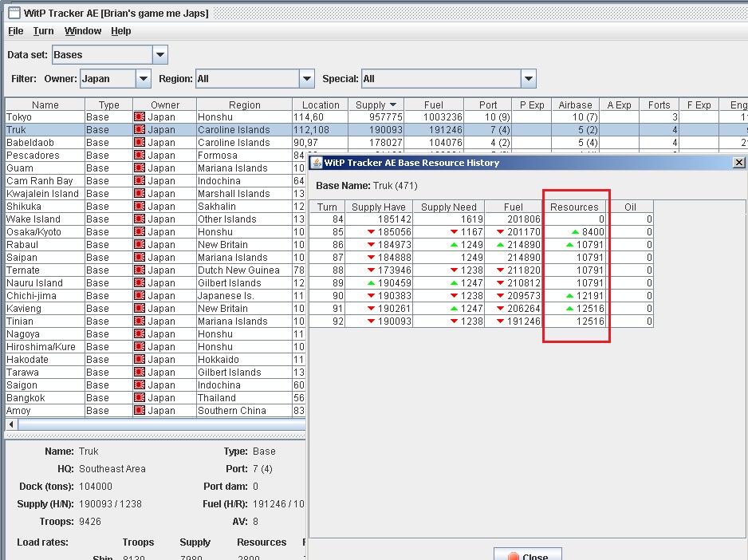Image resolution: width=748 pixels, height=560 pixels.
Task: Click the Java icon in Resource History title
Action: [317, 163]
